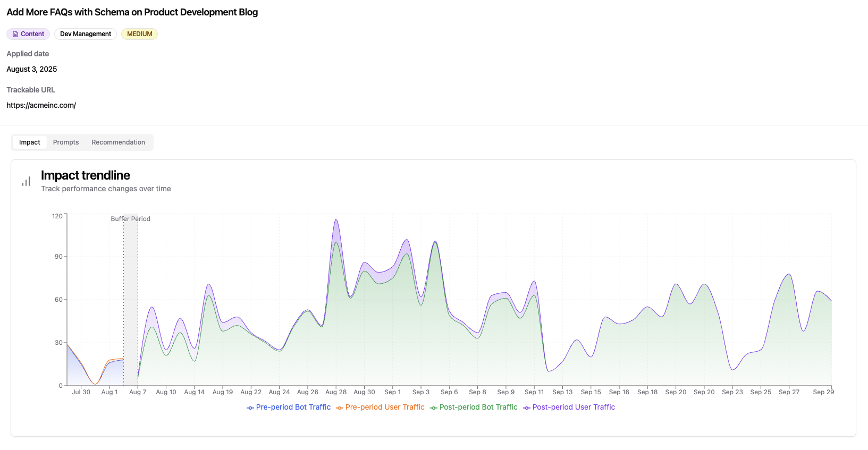This screenshot has width=868, height=450.
Task: Click the document icon in Content tag
Action: click(15, 34)
